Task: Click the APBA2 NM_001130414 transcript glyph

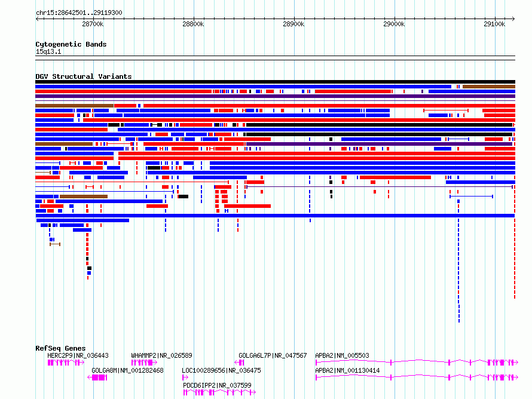Action: (417, 377)
